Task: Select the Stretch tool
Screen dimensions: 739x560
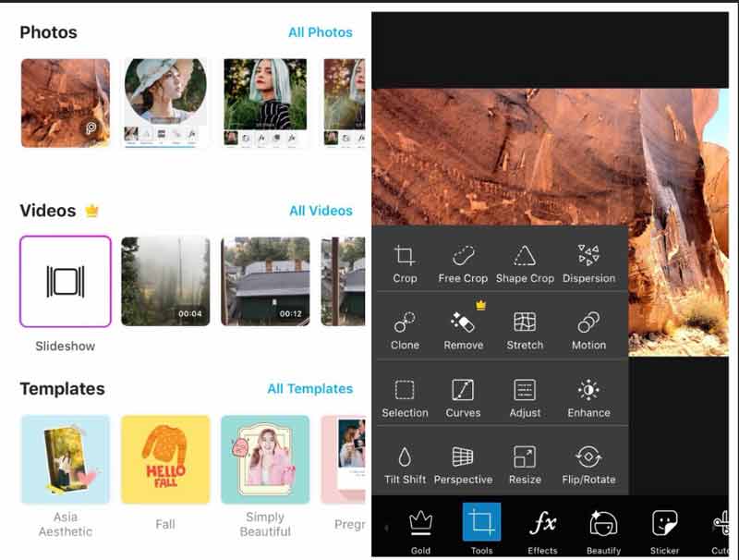Action: pos(525,330)
